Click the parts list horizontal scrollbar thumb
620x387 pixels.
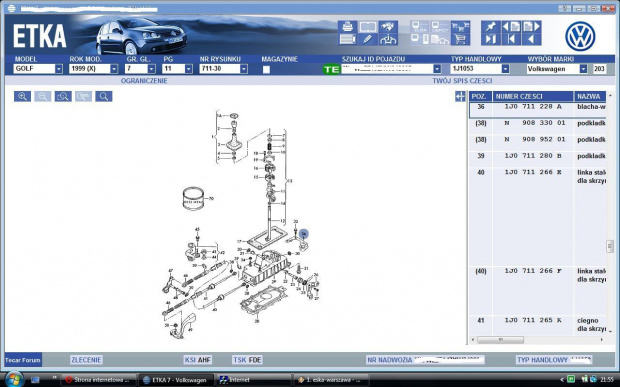tap(501, 340)
